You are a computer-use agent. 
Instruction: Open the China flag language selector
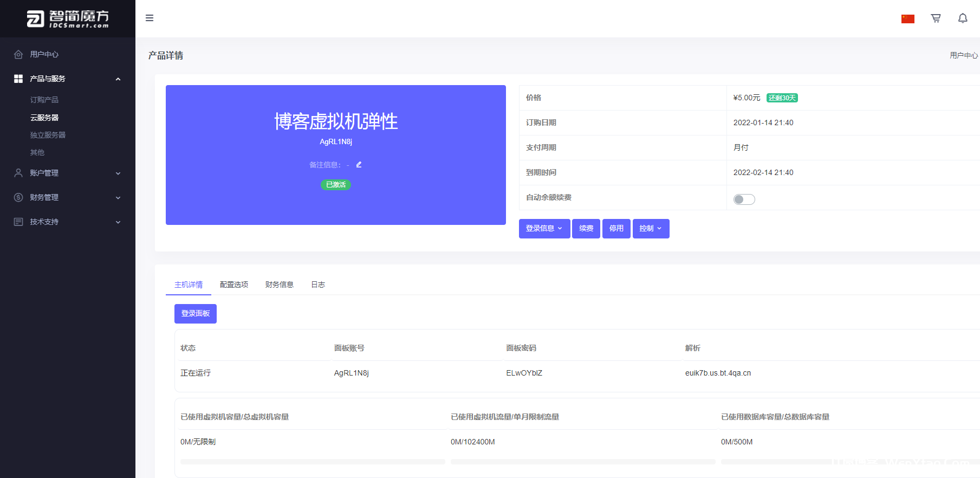coord(908,19)
